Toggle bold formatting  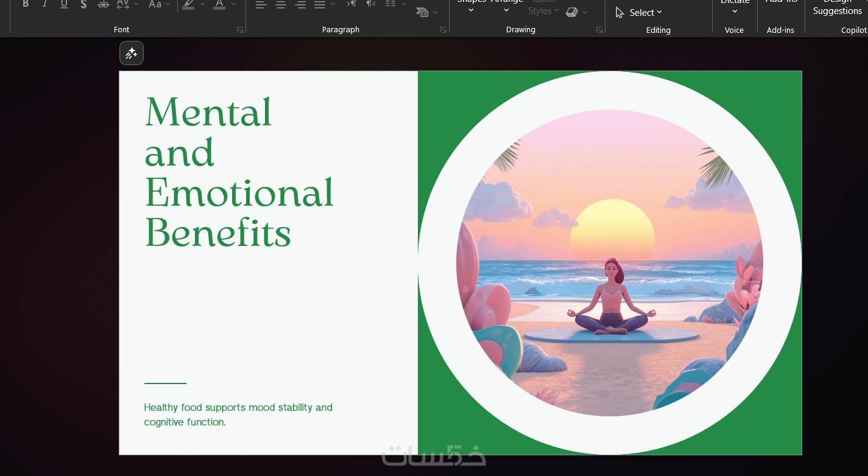(26, 4)
